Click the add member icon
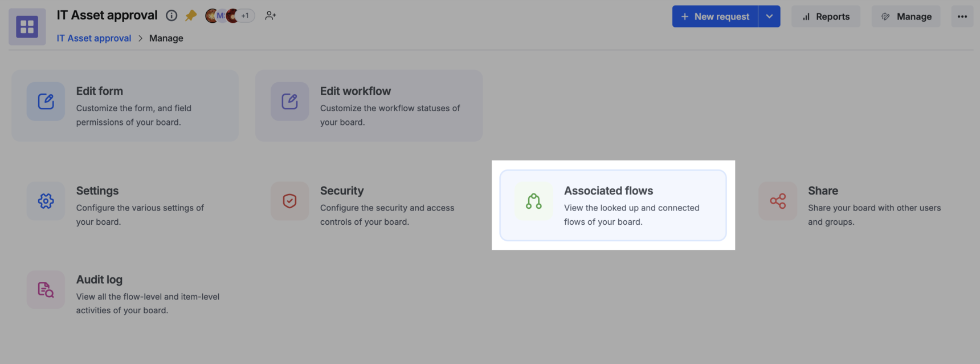 pos(271,15)
